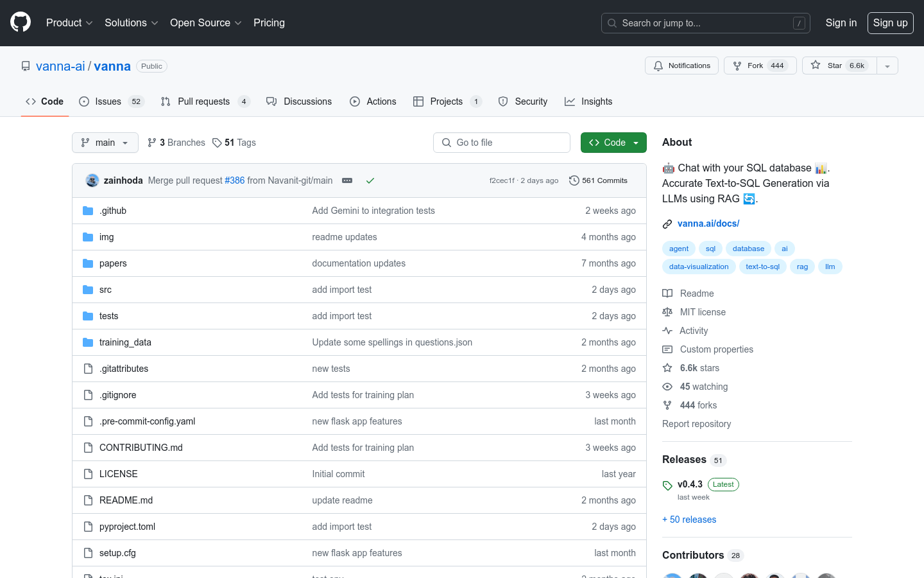Open pull request #386 link

(x=235, y=180)
